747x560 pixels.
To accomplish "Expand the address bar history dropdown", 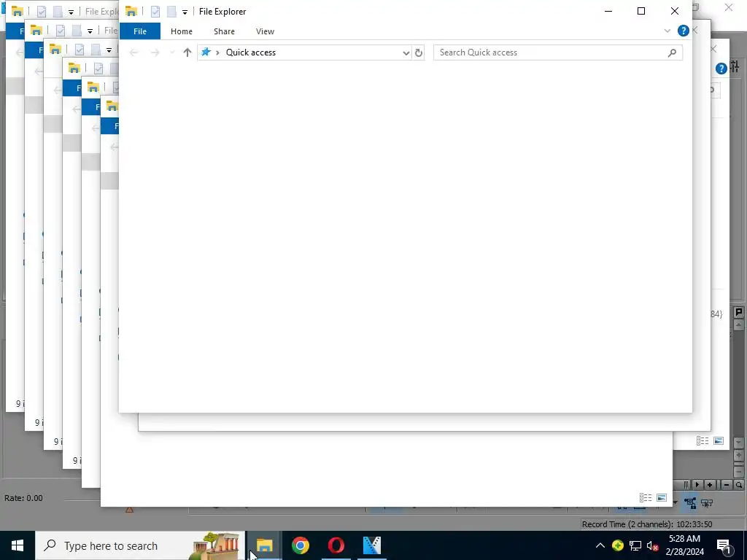I will click(x=406, y=52).
